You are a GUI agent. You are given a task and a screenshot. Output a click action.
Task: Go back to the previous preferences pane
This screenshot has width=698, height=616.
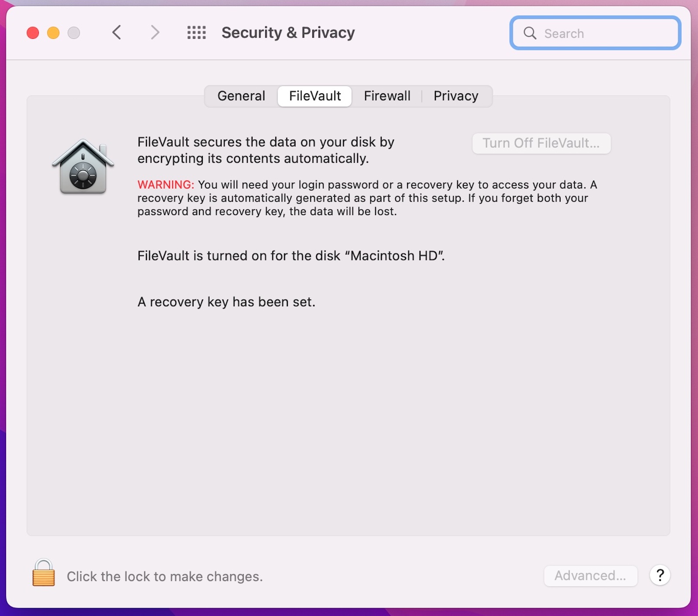point(116,33)
